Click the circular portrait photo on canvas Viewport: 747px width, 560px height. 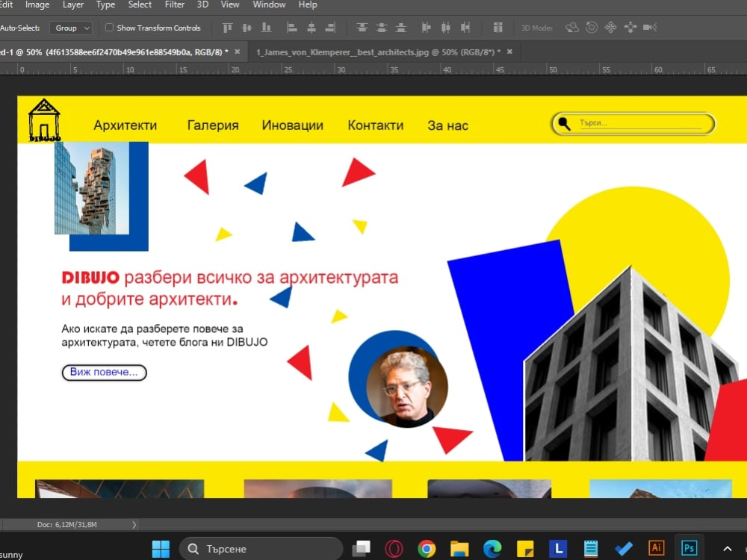[x=406, y=386]
